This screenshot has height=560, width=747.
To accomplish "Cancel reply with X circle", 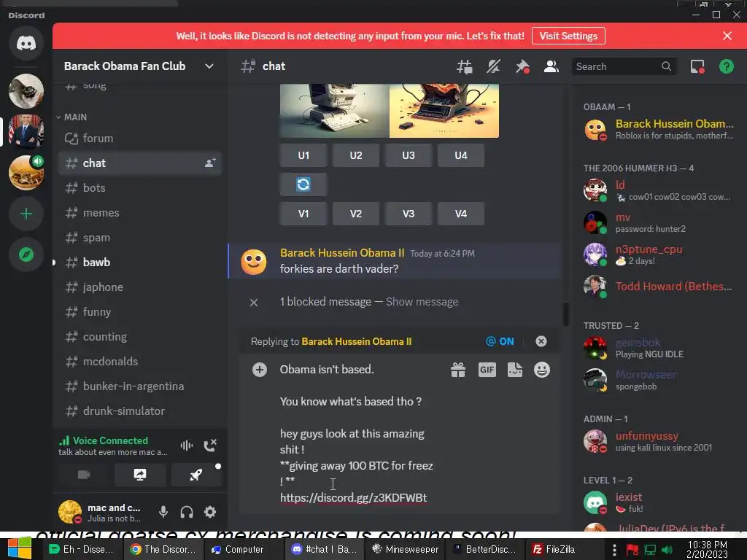I will 541,341.
